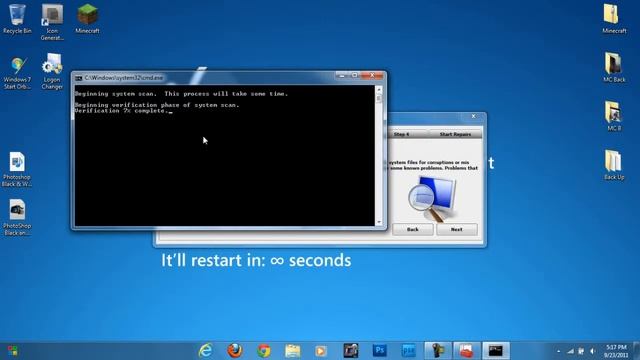
Task: Click the cmd window title bar icon
Action: [x=78, y=78]
